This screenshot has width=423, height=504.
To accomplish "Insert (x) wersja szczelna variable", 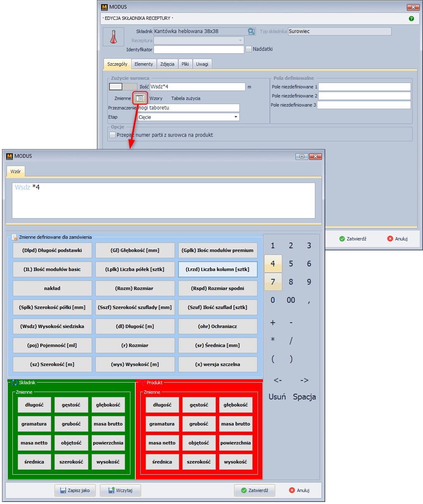I will (218, 364).
